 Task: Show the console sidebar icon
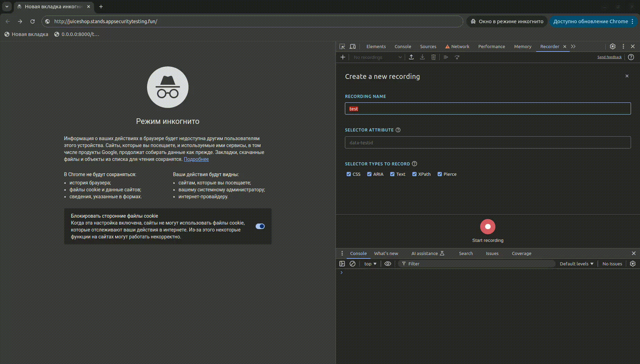(342, 264)
